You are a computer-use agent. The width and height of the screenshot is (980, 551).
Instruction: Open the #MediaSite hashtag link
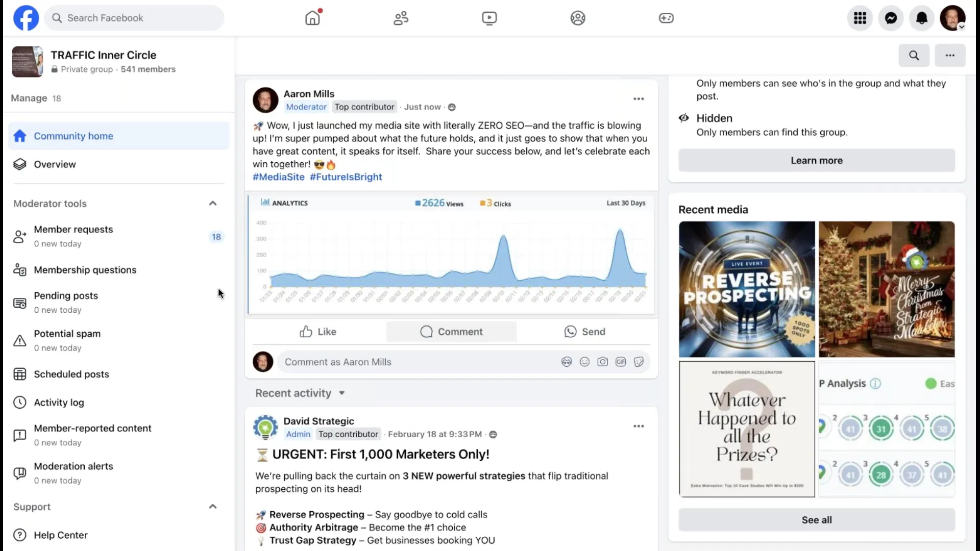click(x=278, y=177)
